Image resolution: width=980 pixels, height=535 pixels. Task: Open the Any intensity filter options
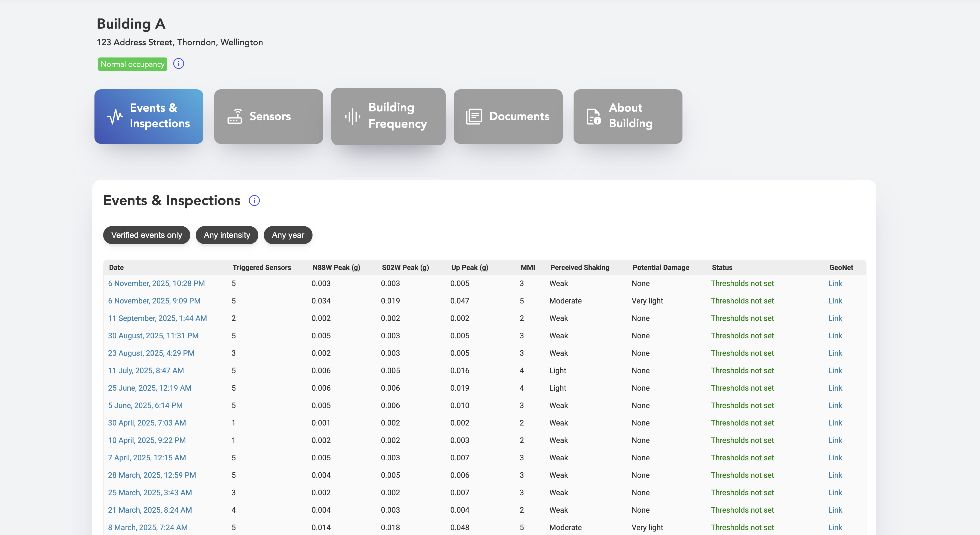point(227,235)
